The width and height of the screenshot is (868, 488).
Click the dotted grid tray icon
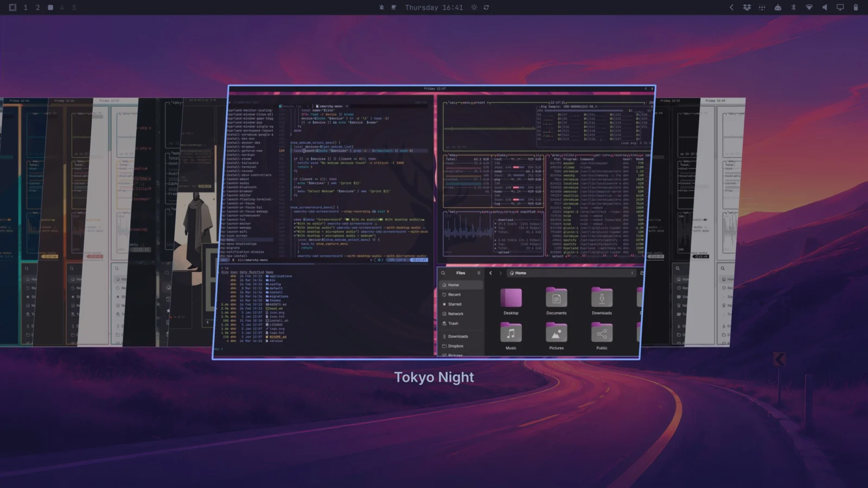tap(762, 8)
